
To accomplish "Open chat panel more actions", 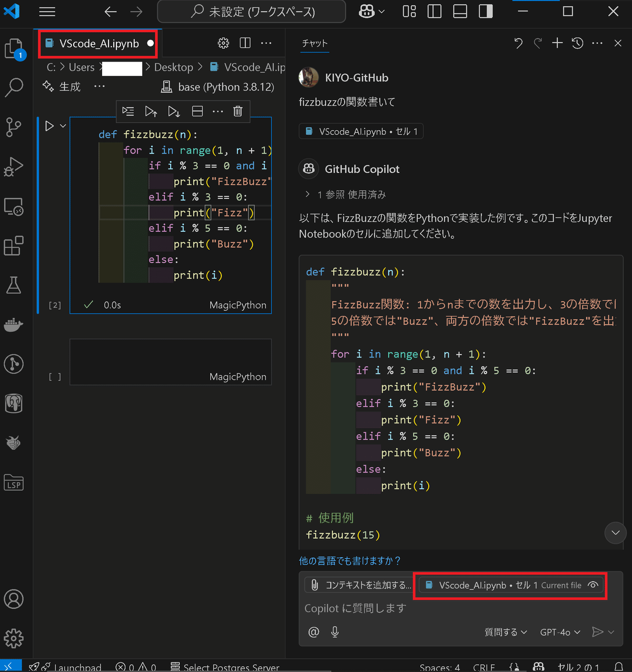I will [x=597, y=43].
